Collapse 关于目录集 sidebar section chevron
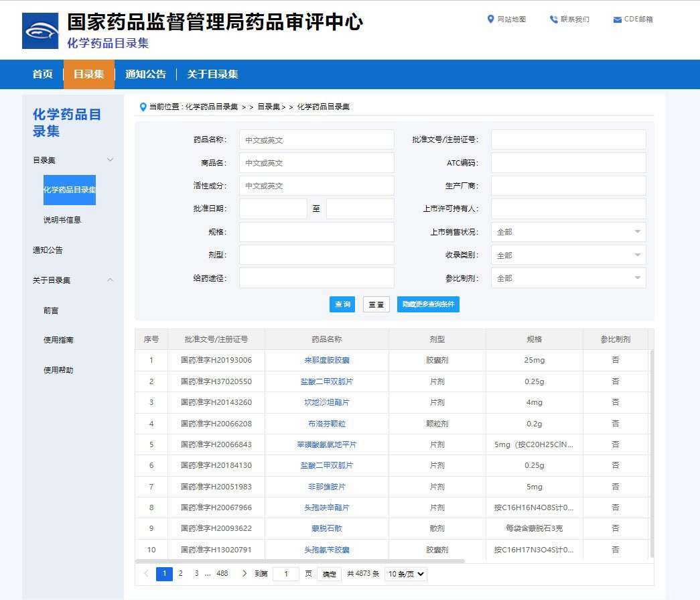The image size is (700, 600). tap(111, 280)
